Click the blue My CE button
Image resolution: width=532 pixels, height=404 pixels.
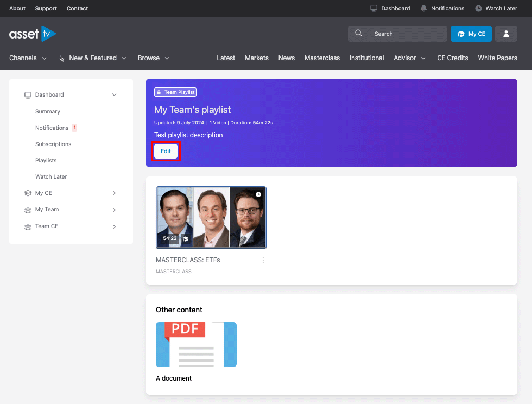click(x=471, y=34)
